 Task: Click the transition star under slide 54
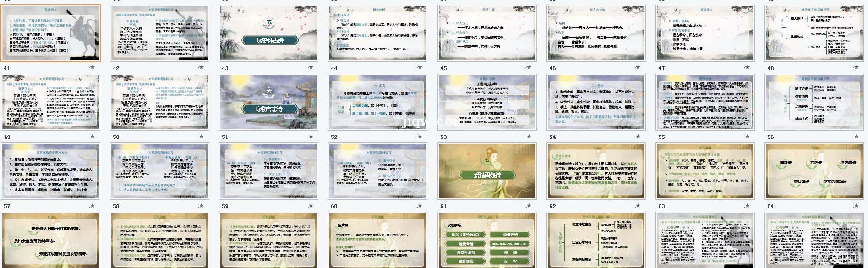(637, 137)
